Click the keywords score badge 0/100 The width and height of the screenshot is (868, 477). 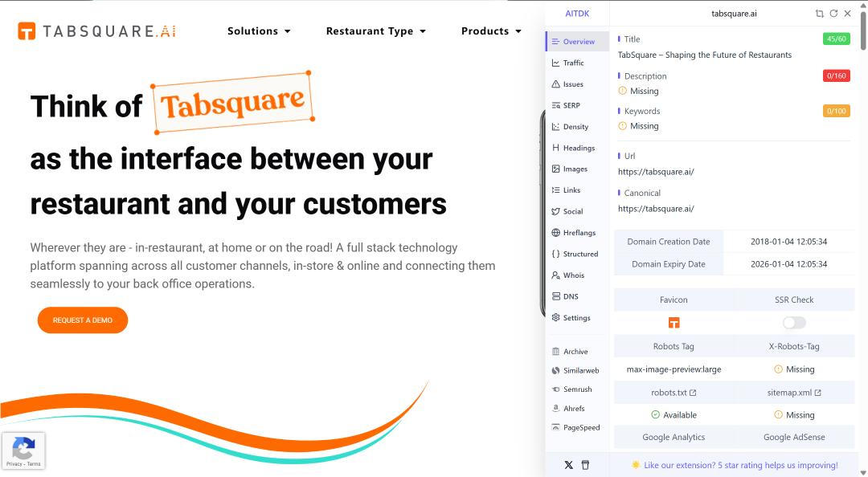pyautogui.click(x=836, y=111)
